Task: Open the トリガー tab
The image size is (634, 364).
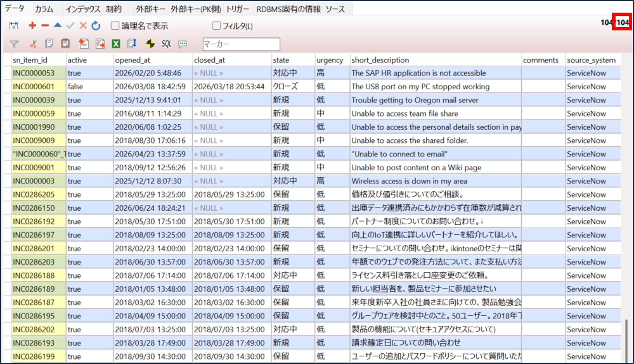Action: point(237,9)
